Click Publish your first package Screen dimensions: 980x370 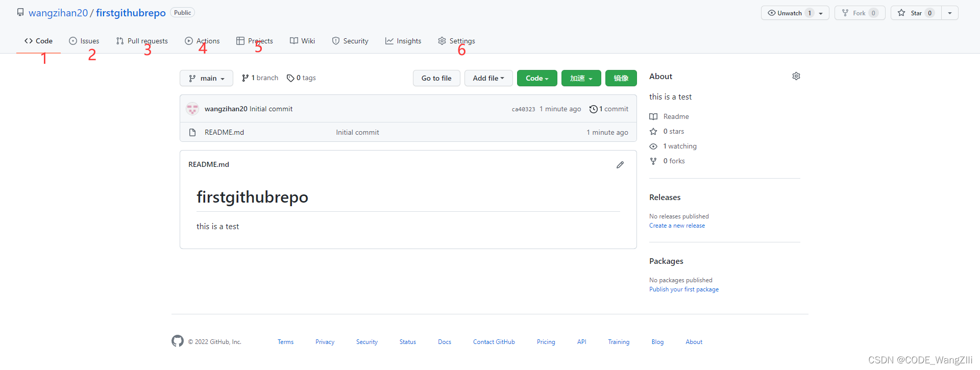coord(684,289)
